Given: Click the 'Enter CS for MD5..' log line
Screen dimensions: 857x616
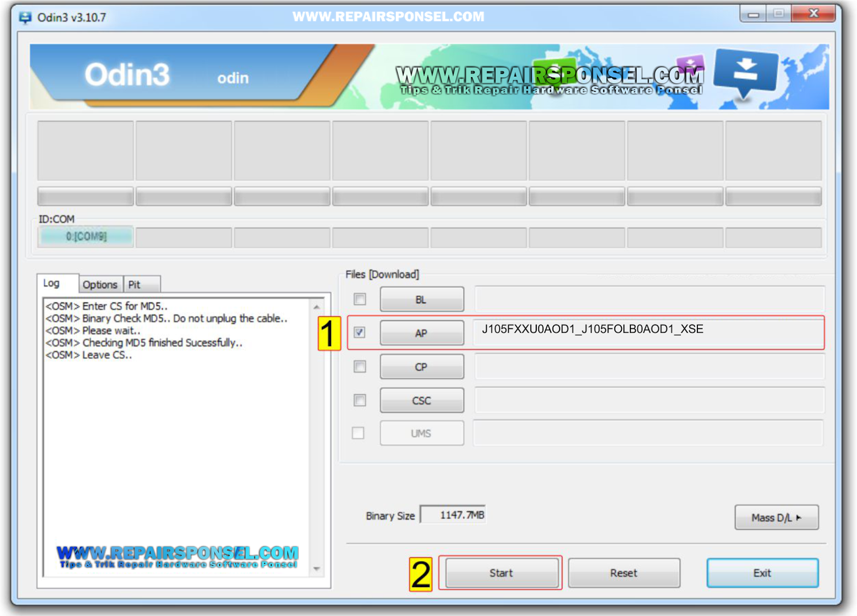Looking at the screenshot, I should point(106,306).
